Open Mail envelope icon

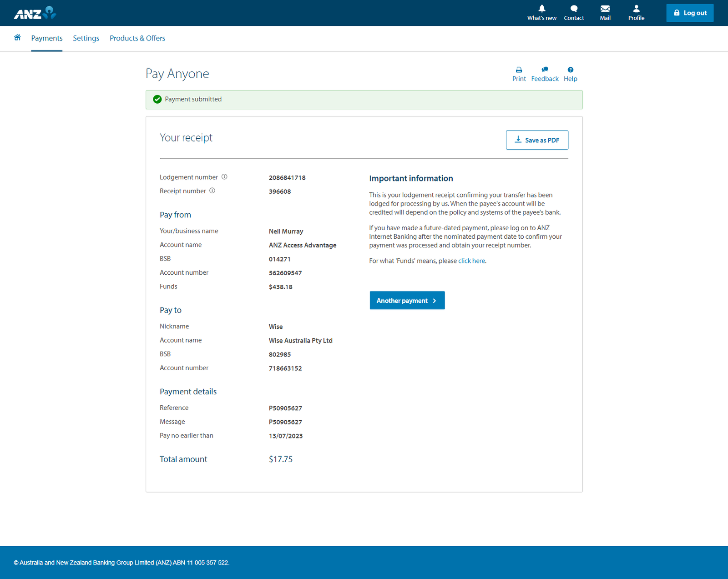(x=605, y=9)
